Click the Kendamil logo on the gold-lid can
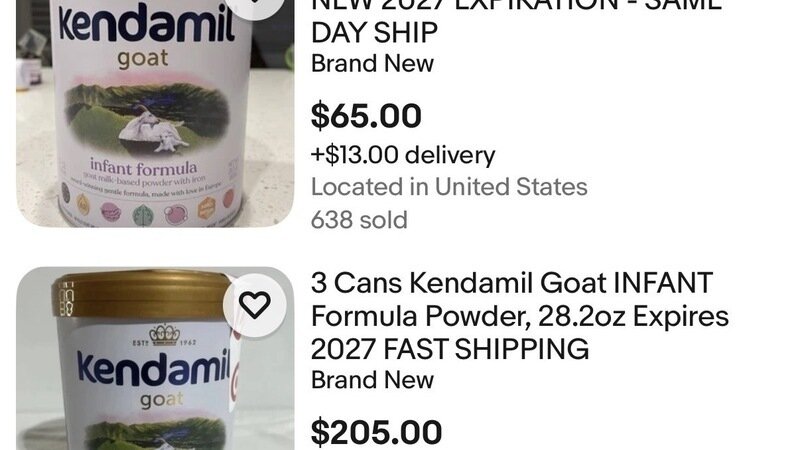 coord(148,372)
